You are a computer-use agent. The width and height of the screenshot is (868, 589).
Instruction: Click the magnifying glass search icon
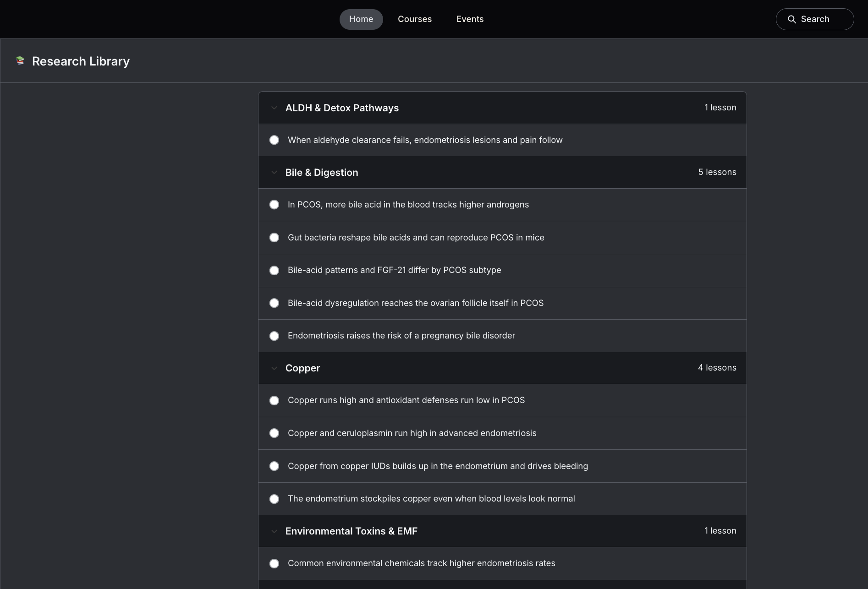pos(791,19)
